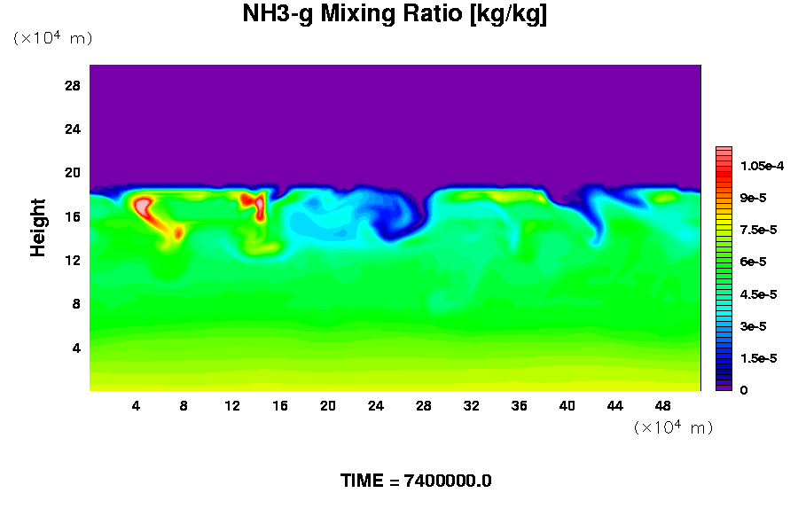Select the 9e-5 colorbar tick label
This screenshot has height=532, width=798.
[x=753, y=198]
